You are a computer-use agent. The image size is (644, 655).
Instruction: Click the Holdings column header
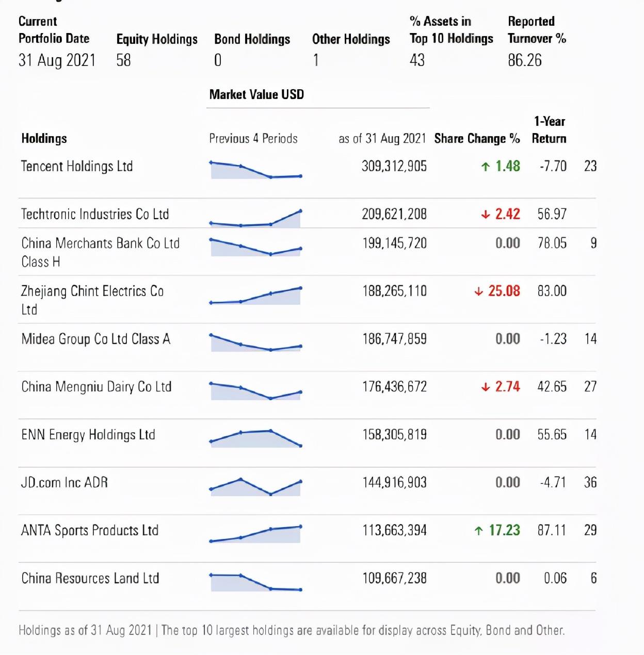coord(44,139)
